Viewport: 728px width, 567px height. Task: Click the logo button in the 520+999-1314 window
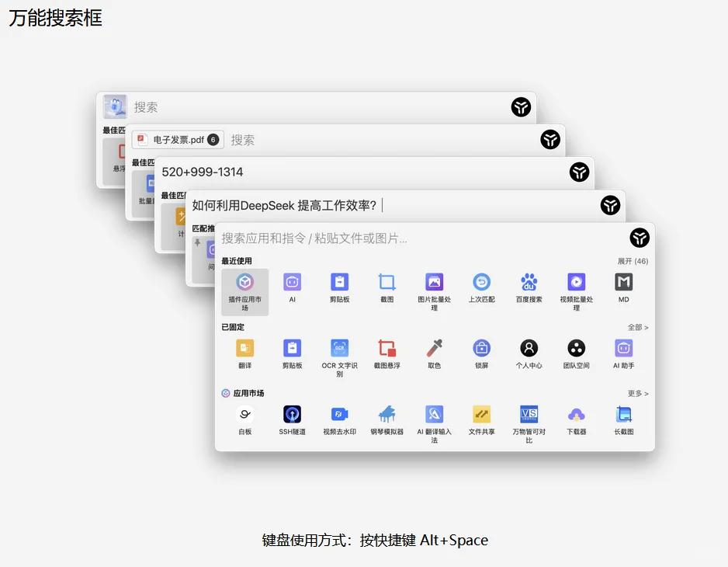579,172
